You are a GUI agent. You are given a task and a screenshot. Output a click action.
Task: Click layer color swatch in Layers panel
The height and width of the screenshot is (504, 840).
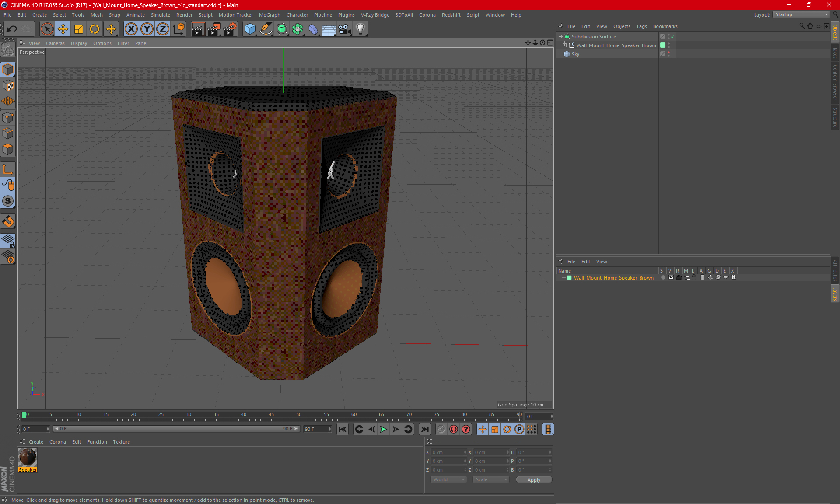tap(569, 278)
